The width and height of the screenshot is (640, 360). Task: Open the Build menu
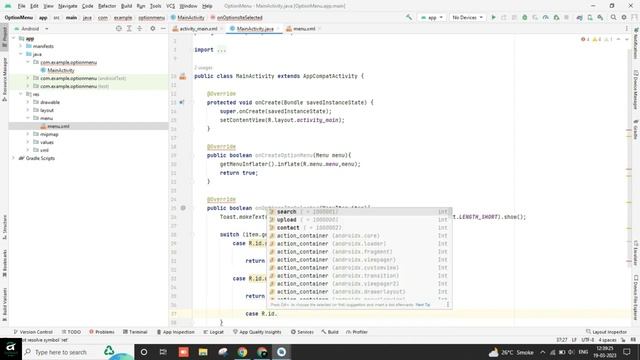(127, 6)
